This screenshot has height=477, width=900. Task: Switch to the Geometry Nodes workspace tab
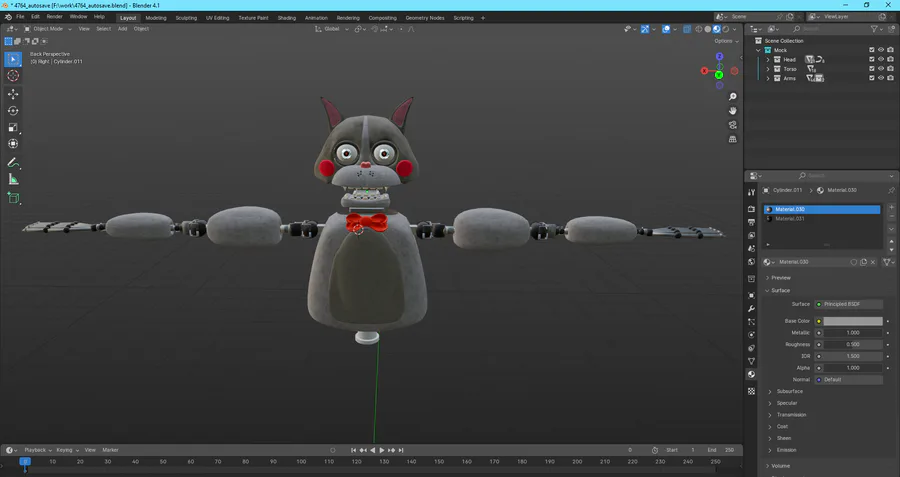(425, 18)
